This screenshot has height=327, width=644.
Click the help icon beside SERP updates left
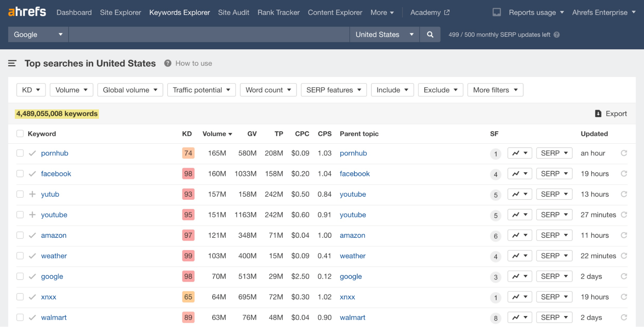coord(557,35)
